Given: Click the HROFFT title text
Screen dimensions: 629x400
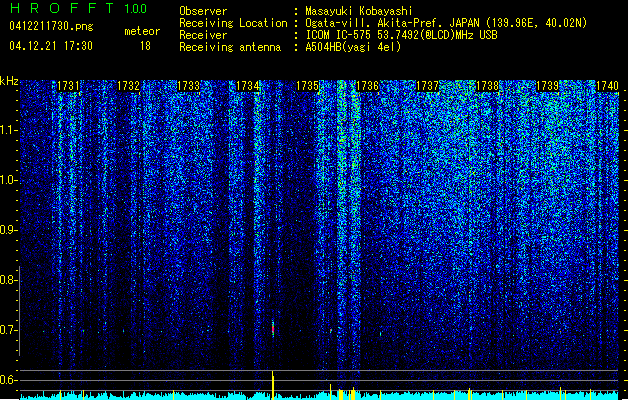Looking at the screenshot, I should click(x=62, y=8).
